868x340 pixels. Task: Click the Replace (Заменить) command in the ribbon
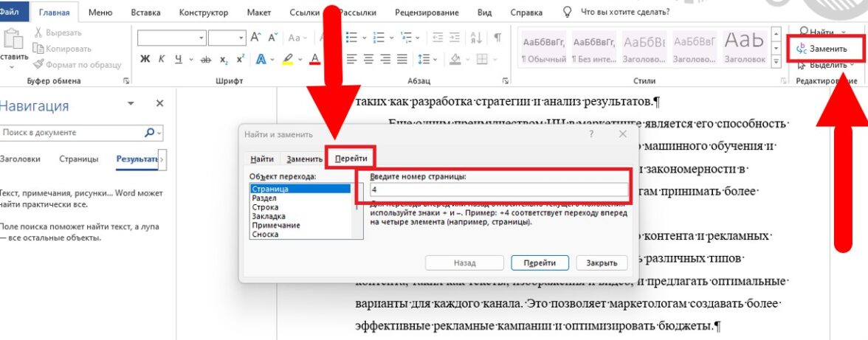click(x=821, y=49)
